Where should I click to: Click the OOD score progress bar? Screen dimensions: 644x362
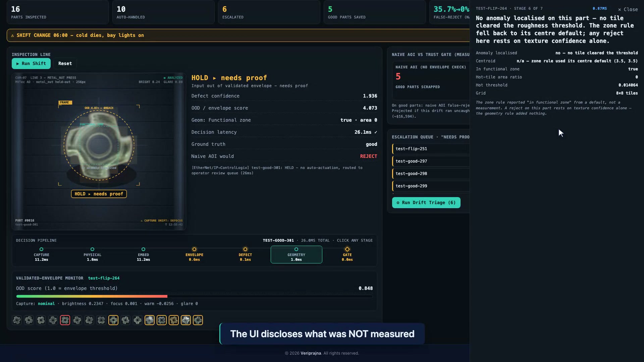195,296
